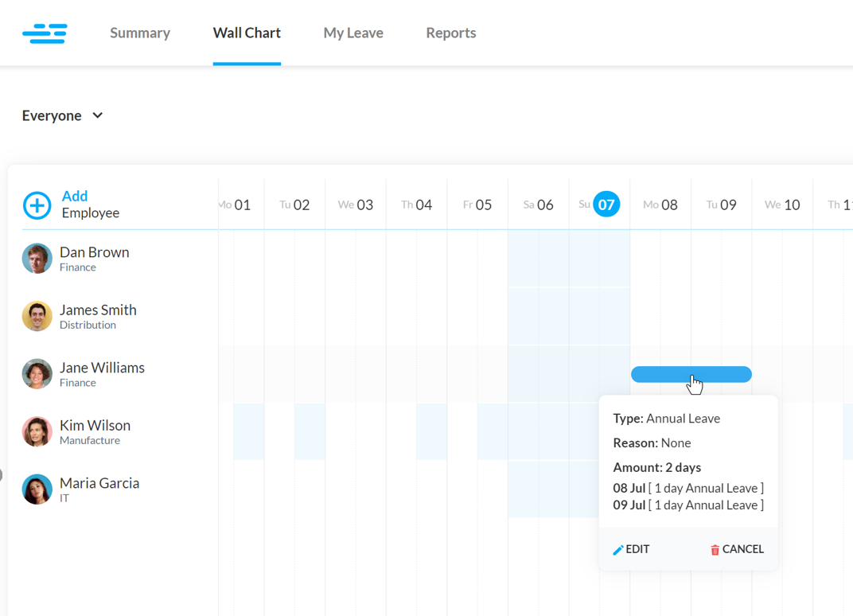Click the Amount: 2 days line

(x=656, y=467)
